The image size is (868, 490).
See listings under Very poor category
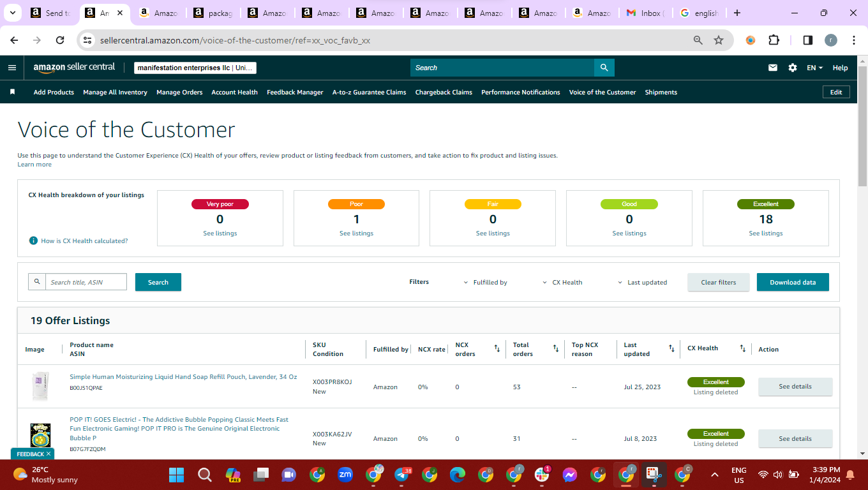(220, 234)
